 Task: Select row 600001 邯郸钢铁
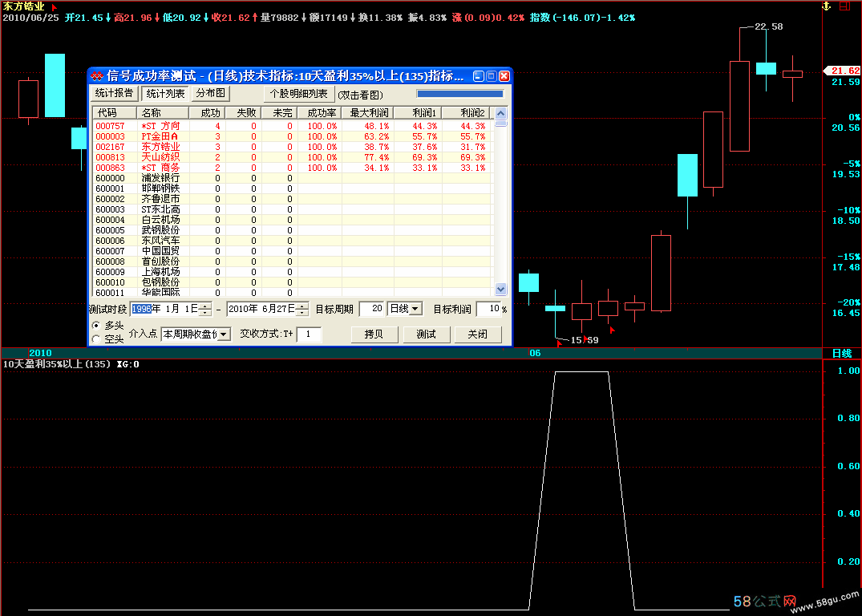point(293,188)
